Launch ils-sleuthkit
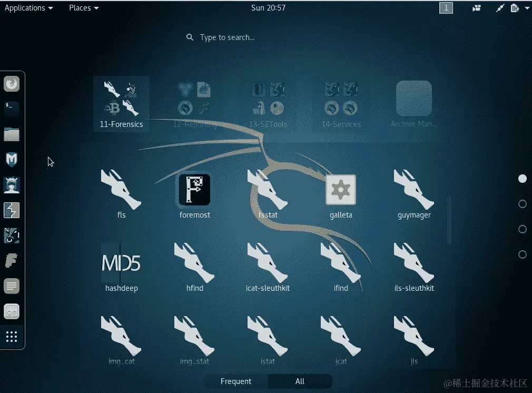The width and height of the screenshot is (532, 393). pos(414,268)
